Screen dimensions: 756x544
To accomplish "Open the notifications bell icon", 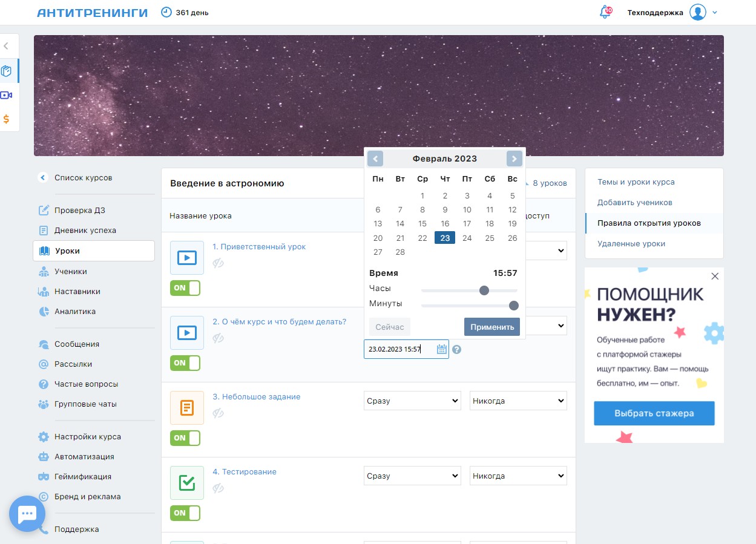I will pyautogui.click(x=605, y=12).
